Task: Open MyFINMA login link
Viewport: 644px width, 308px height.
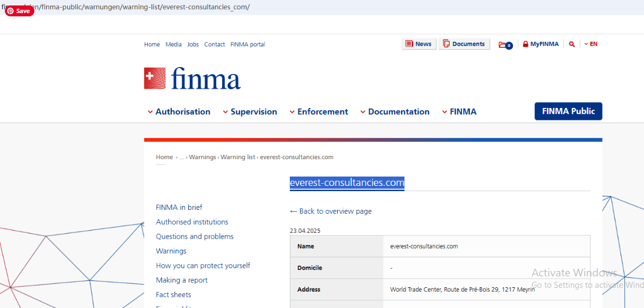Action: (x=540, y=44)
